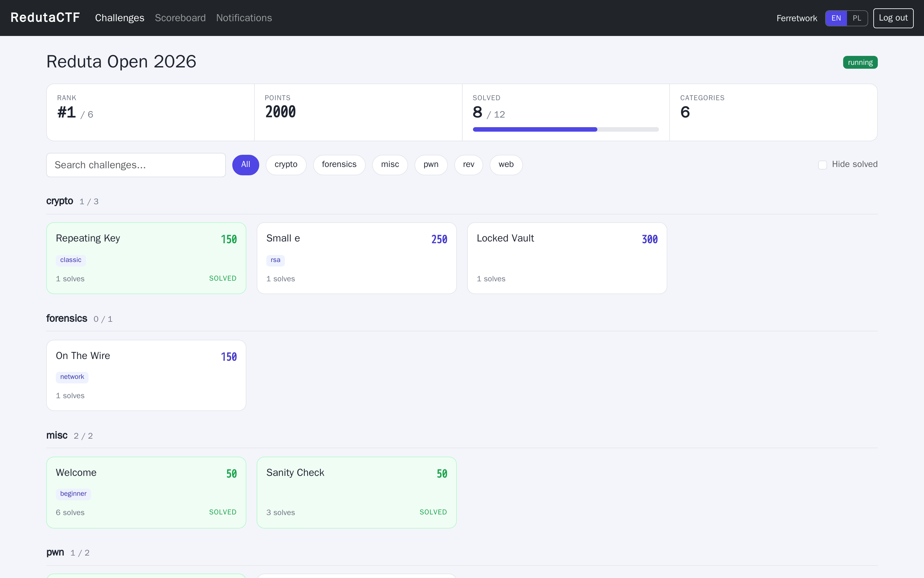The height and width of the screenshot is (578, 924).
Task: Click the crypto section heading
Action: (60, 201)
